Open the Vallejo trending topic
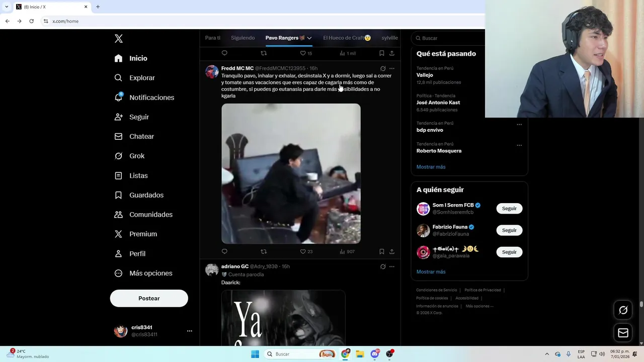The width and height of the screenshot is (644, 362). pyautogui.click(x=425, y=75)
